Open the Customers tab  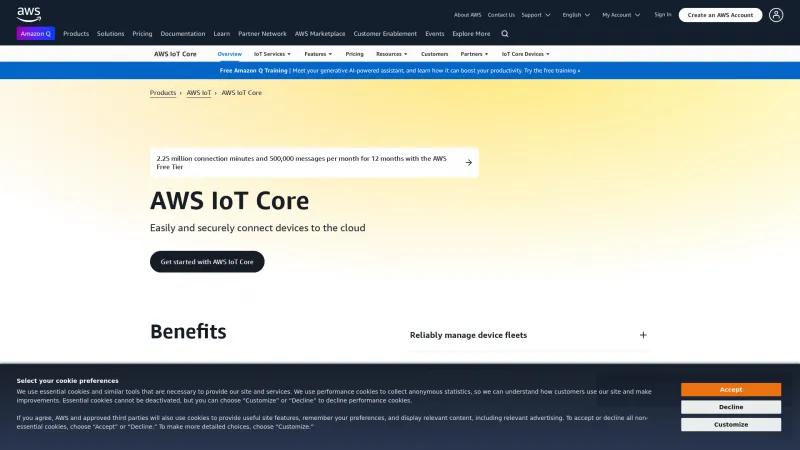[434, 54]
